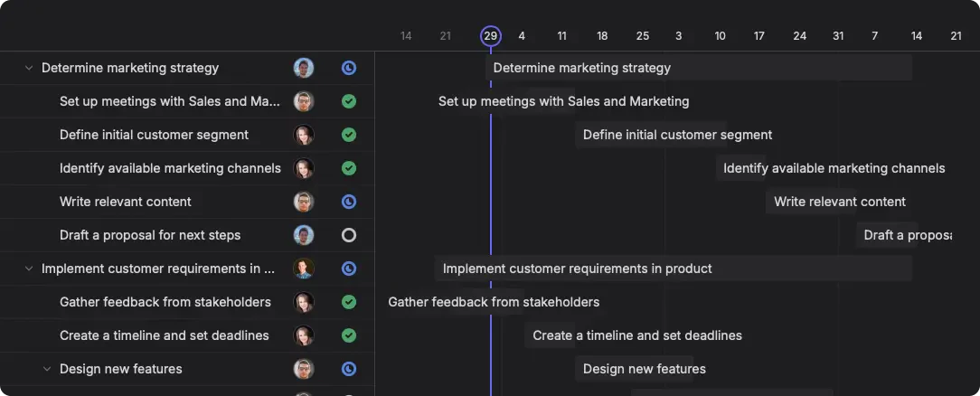
Task: Open assignee avatar for Determine marketing strategy
Action: (x=304, y=68)
